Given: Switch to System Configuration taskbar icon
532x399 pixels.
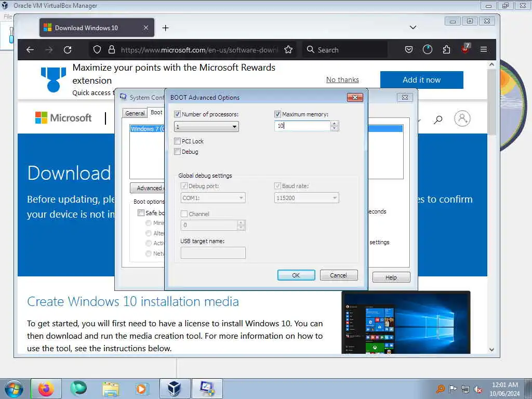Looking at the screenshot, I should [207, 389].
